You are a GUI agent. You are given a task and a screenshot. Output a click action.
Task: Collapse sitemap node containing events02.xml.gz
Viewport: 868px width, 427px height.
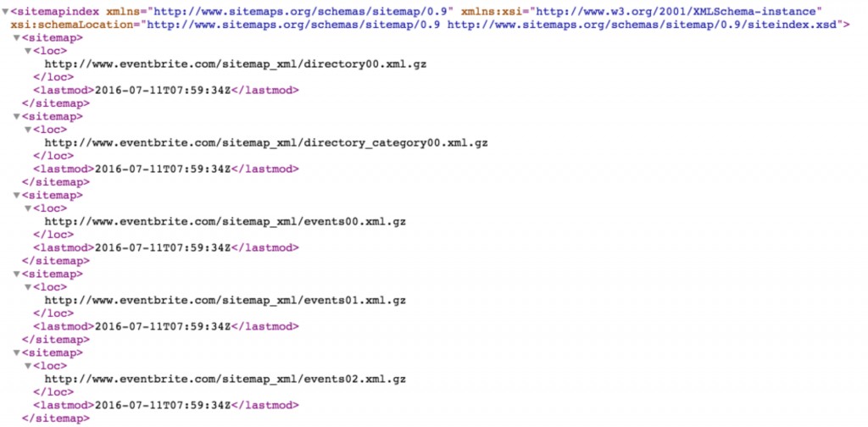17,353
